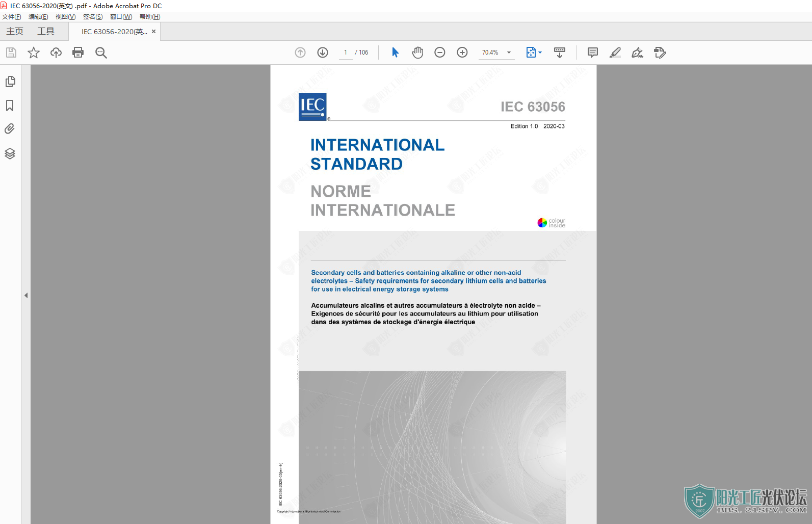
Task: Switch to the 工具 tab
Action: [46, 32]
